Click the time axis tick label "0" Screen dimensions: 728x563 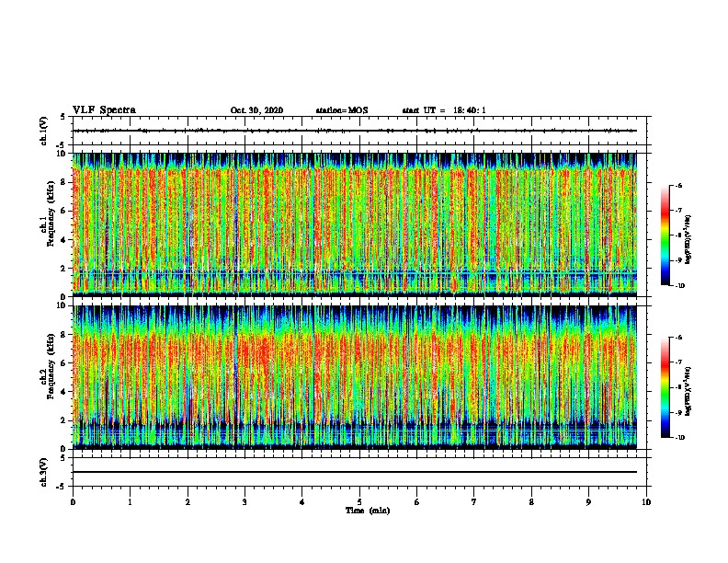(73, 502)
